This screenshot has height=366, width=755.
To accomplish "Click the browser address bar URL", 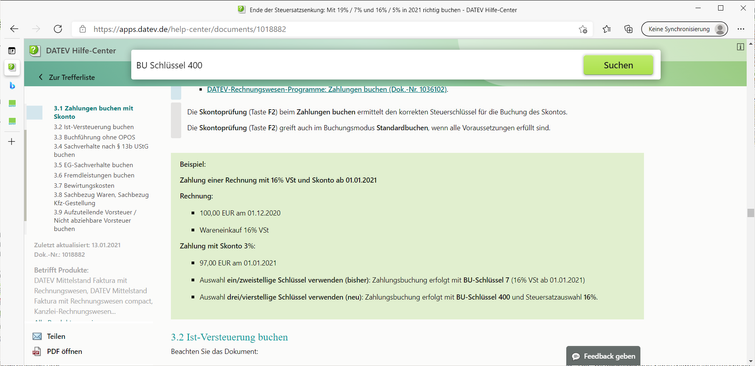I will [x=190, y=29].
